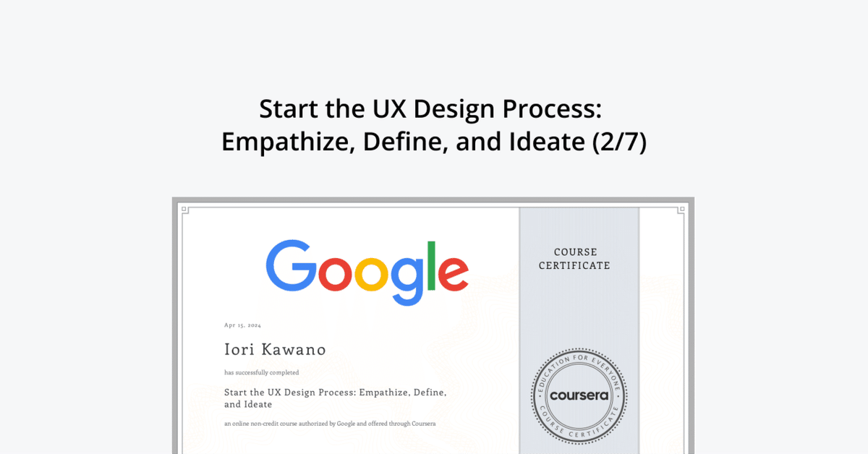
Task: Click the Google logo on the certificate
Action: [x=367, y=271]
